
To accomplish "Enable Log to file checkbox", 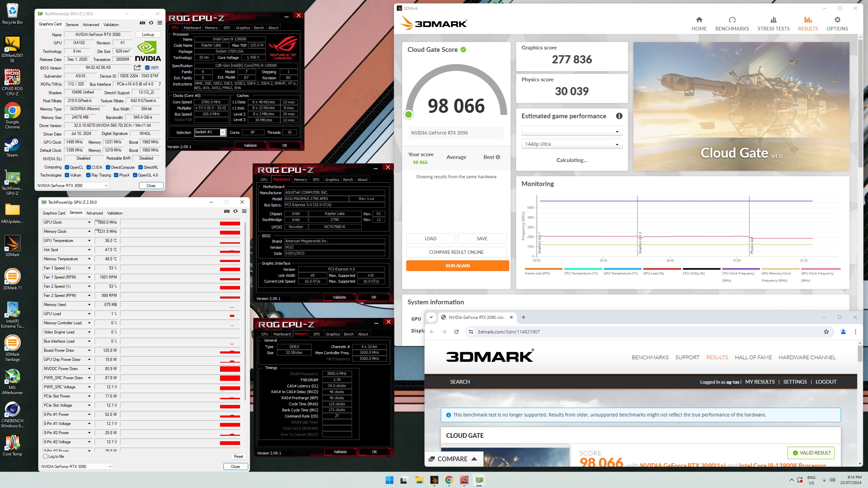I will pyautogui.click(x=45, y=456).
